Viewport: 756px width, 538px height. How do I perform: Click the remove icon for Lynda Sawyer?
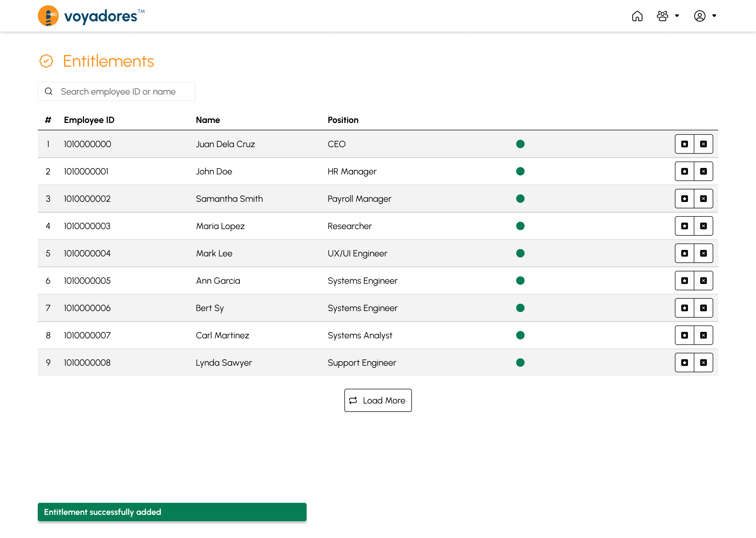coord(703,362)
